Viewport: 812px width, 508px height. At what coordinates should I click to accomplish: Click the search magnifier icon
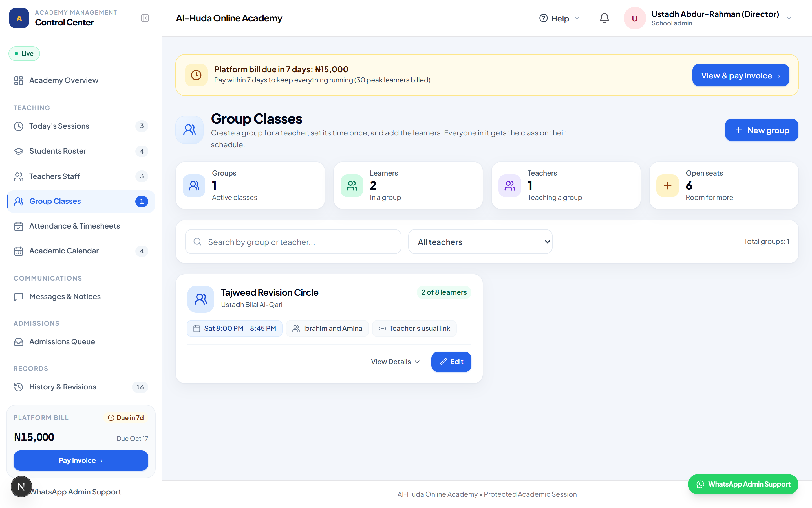click(x=198, y=242)
